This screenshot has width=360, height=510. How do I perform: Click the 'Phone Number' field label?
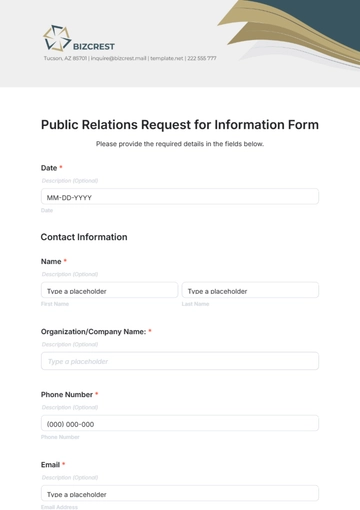[67, 395]
